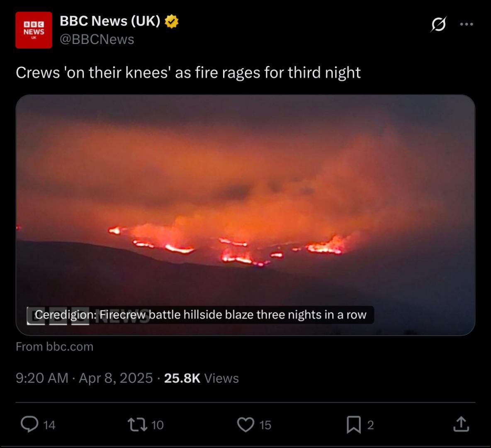Screen dimensions: 491x448
Task: Like the post with the heart icon
Action: click(245, 425)
